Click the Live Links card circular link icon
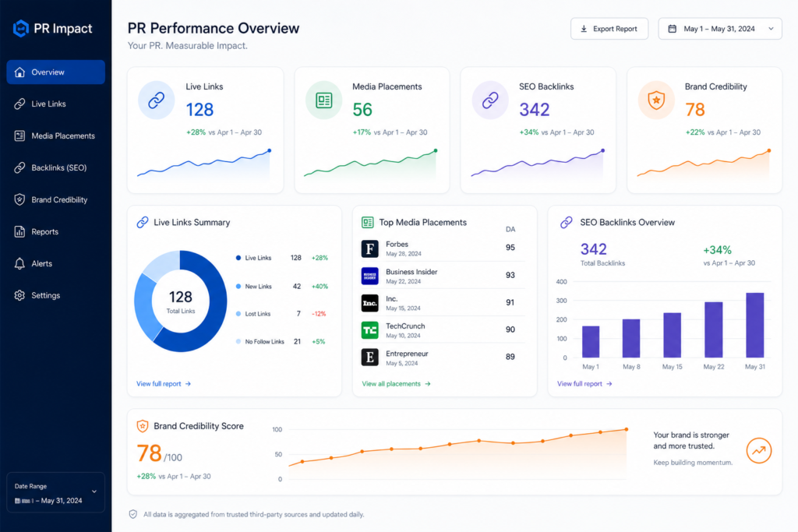The image size is (798, 532). pyautogui.click(x=156, y=100)
